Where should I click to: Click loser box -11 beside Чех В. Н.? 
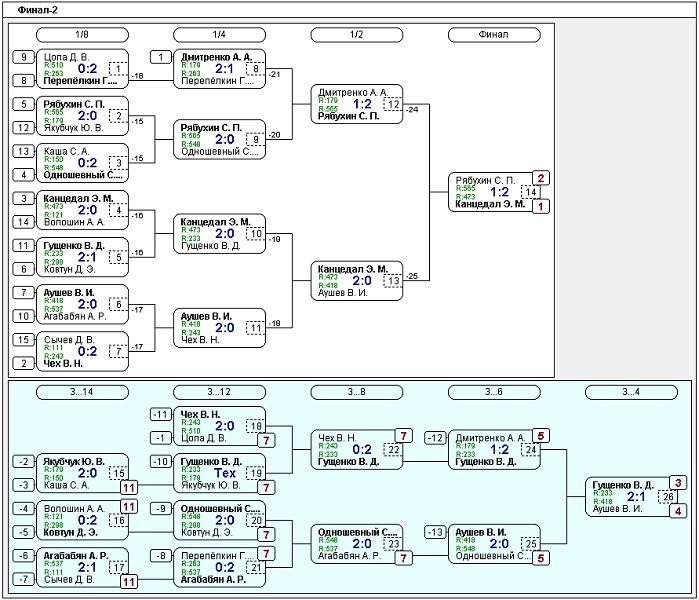[161, 415]
